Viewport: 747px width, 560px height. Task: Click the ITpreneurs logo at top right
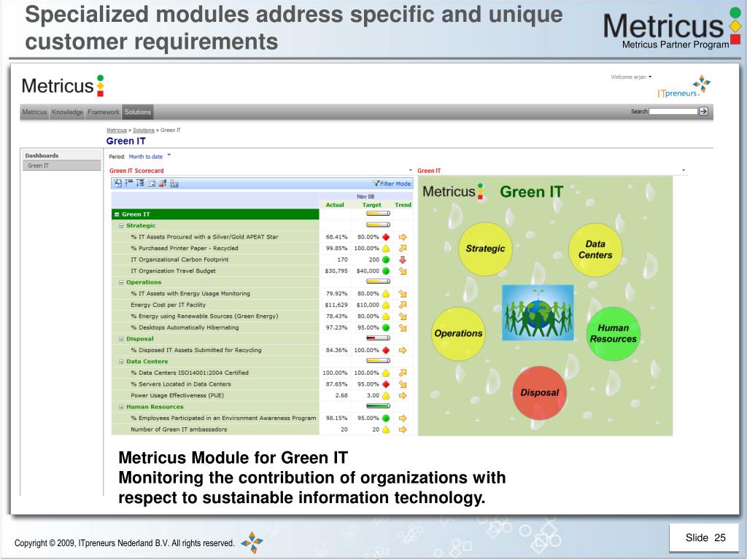(x=684, y=86)
